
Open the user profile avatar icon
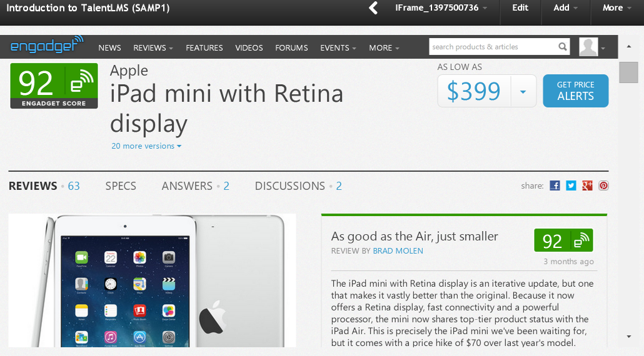coord(588,47)
